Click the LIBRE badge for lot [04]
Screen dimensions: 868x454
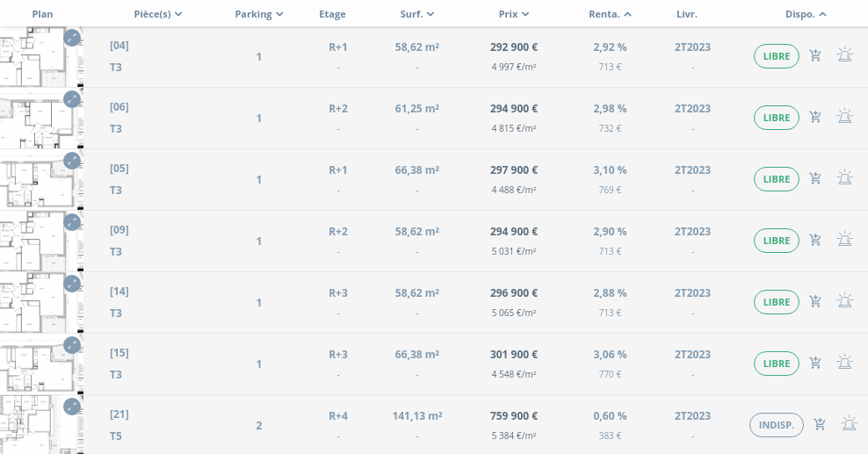pos(777,56)
